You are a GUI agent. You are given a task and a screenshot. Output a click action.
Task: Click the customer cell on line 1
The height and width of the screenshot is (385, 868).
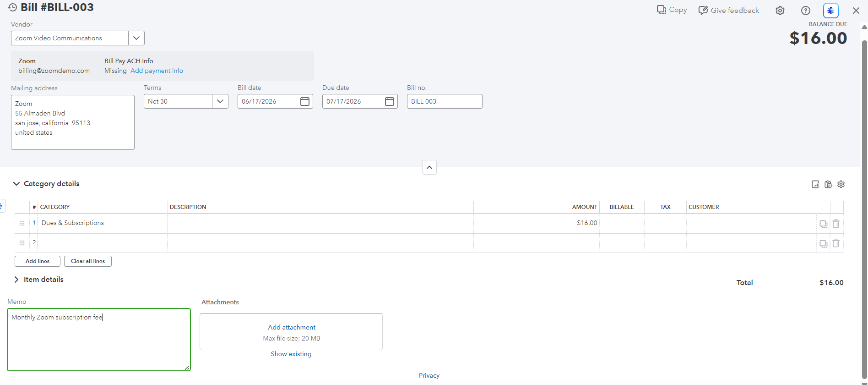tap(751, 223)
